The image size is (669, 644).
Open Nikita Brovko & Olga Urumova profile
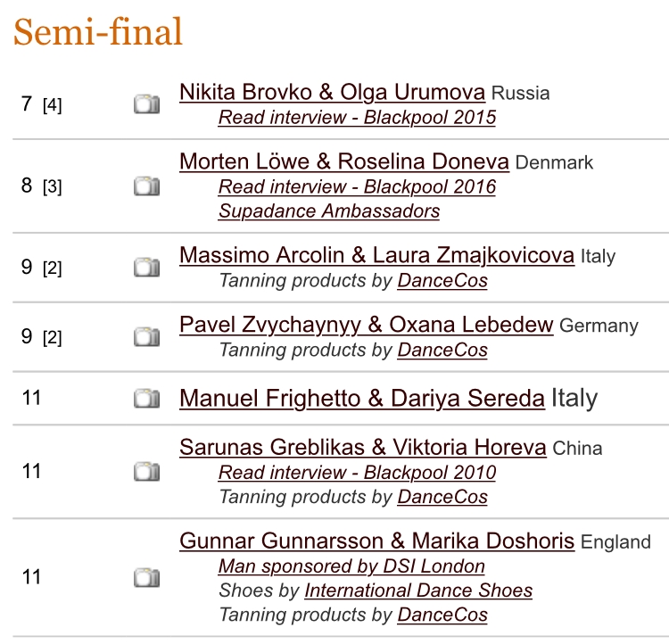pos(333,92)
